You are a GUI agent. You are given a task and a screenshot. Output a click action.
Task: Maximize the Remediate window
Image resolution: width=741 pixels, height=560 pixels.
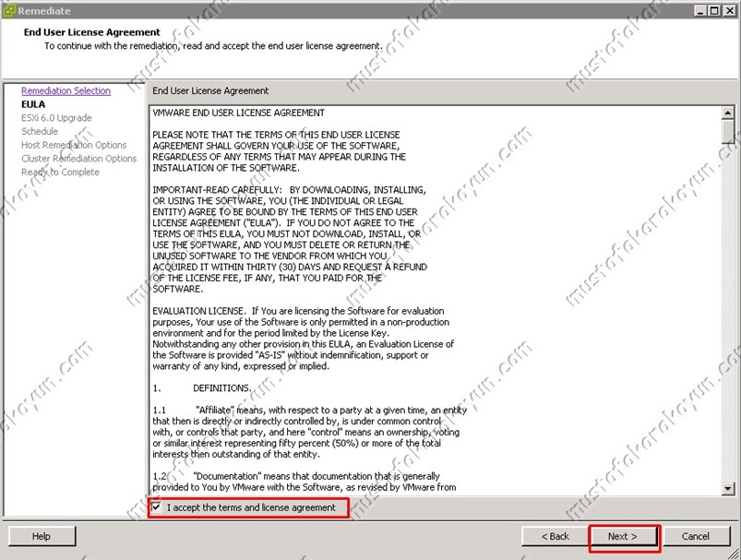(x=714, y=10)
